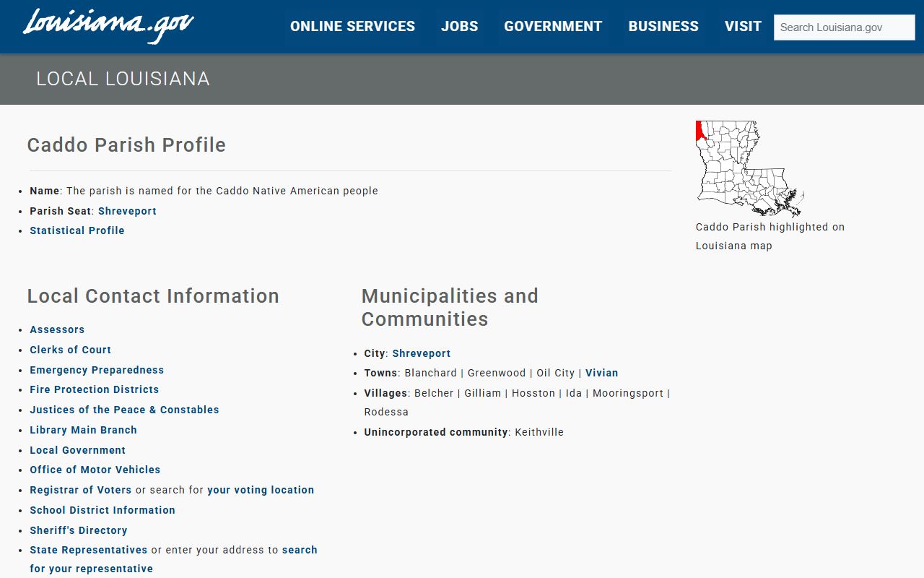Click the Caddo Parish Profile heading

coord(126,145)
